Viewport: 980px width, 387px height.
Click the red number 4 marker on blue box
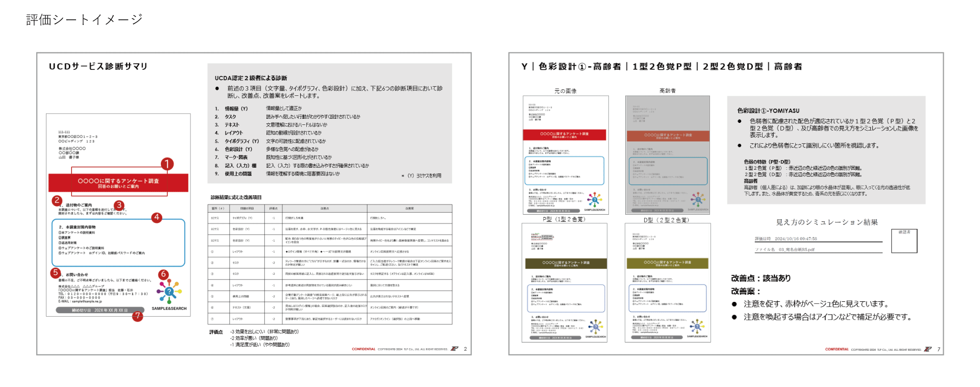157,218
